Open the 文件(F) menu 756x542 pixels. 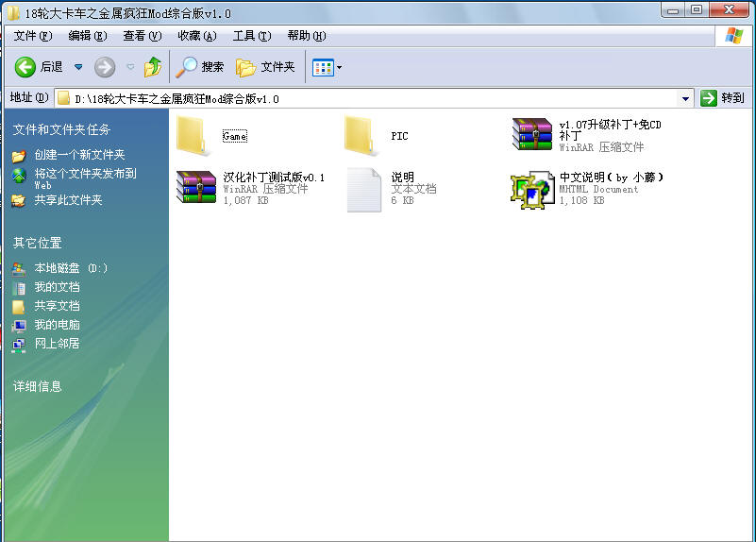[33, 36]
